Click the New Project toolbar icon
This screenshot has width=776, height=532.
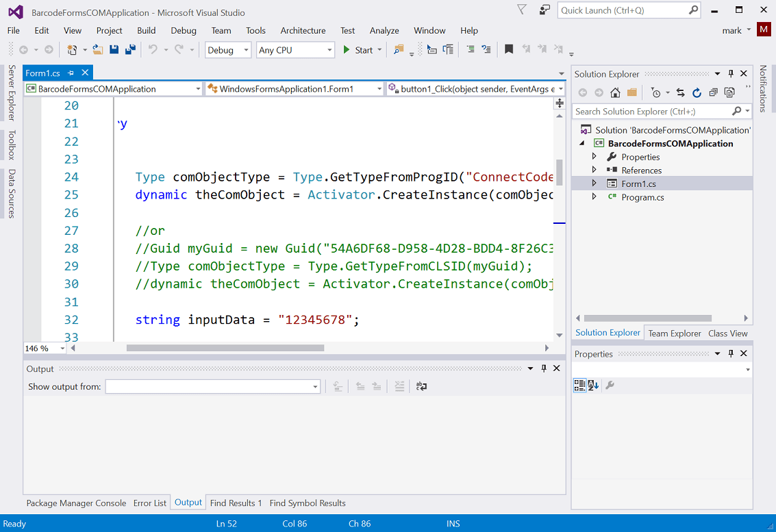72,49
